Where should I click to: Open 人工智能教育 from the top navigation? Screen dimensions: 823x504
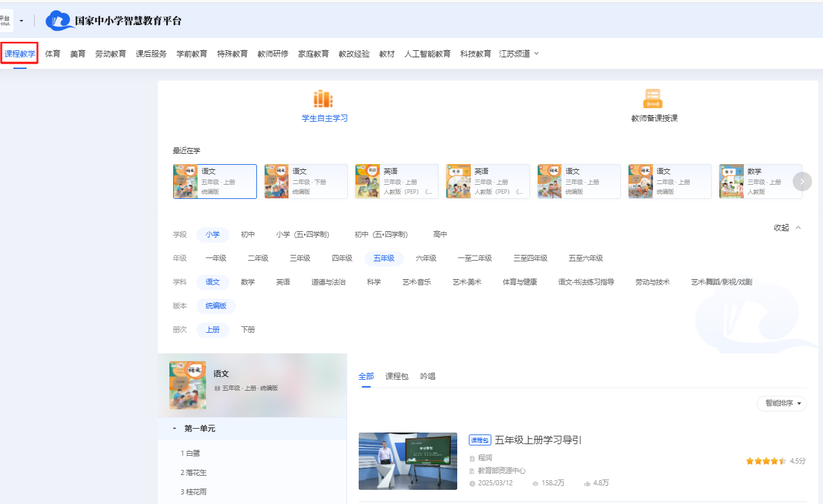click(x=428, y=53)
